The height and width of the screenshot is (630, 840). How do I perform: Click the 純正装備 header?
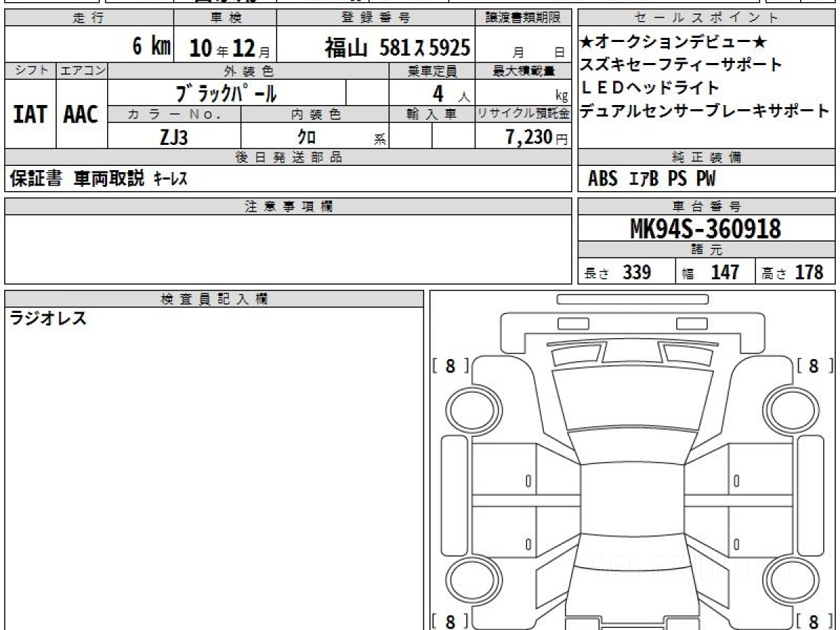pyautogui.click(x=707, y=157)
